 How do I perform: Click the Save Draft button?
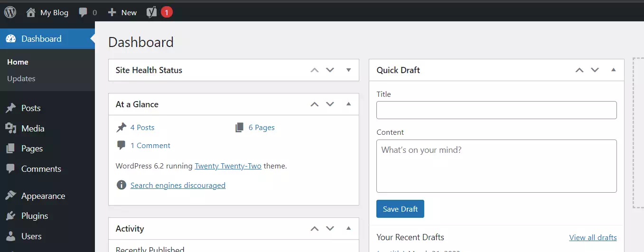coord(400,209)
